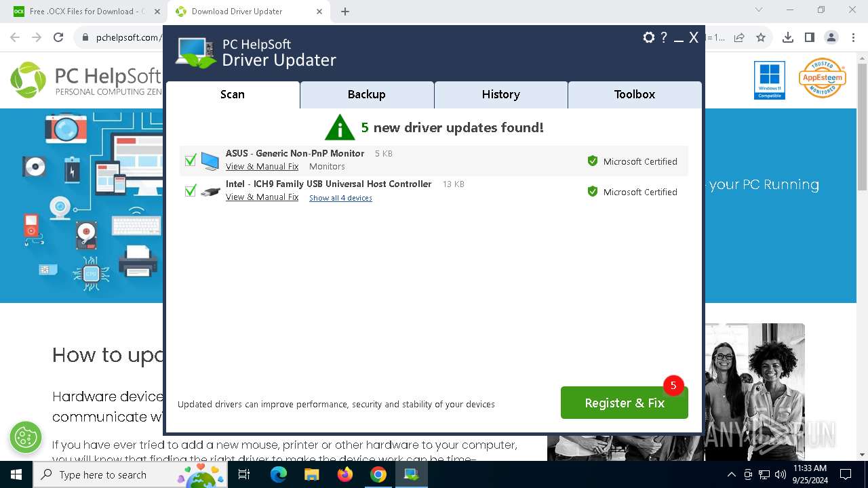Open File Explorer from taskbar

tap(312, 474)
